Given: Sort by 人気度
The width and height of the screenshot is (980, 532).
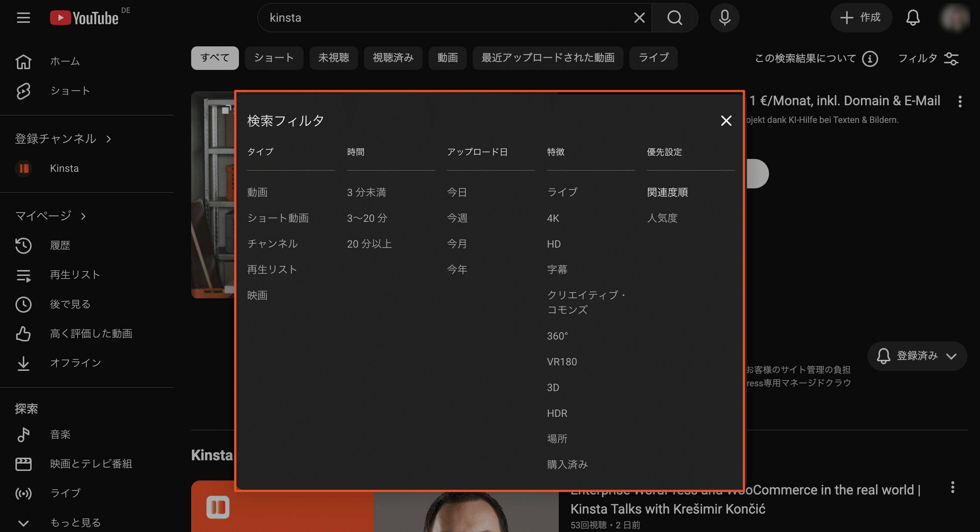Looking at the screenshot, I should pos(662,218).
